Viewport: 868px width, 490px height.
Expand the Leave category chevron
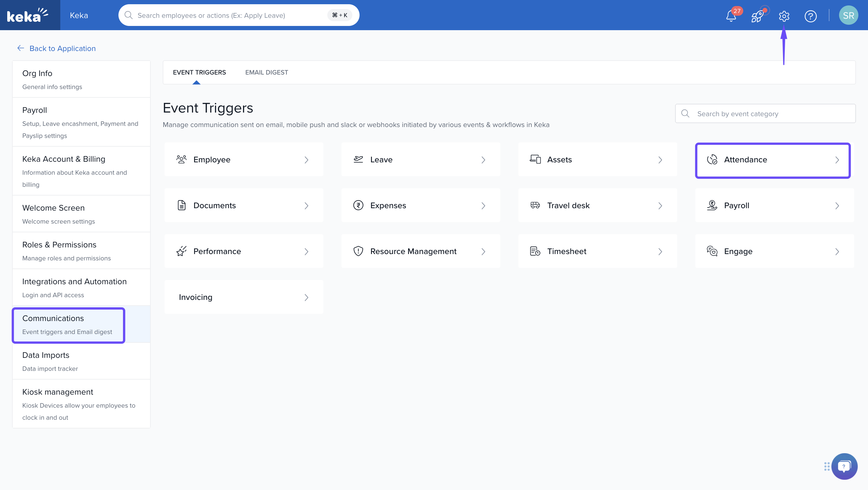click(x=483, y=160)
